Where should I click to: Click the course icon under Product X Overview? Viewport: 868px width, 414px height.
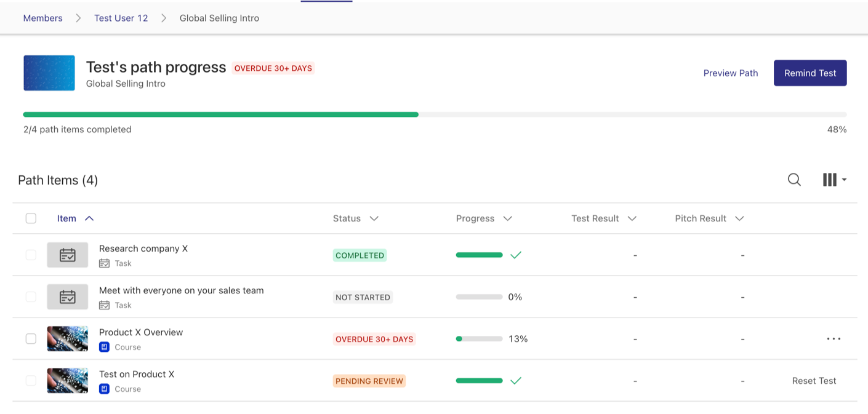pyautogui.click(x=105, y=347)
